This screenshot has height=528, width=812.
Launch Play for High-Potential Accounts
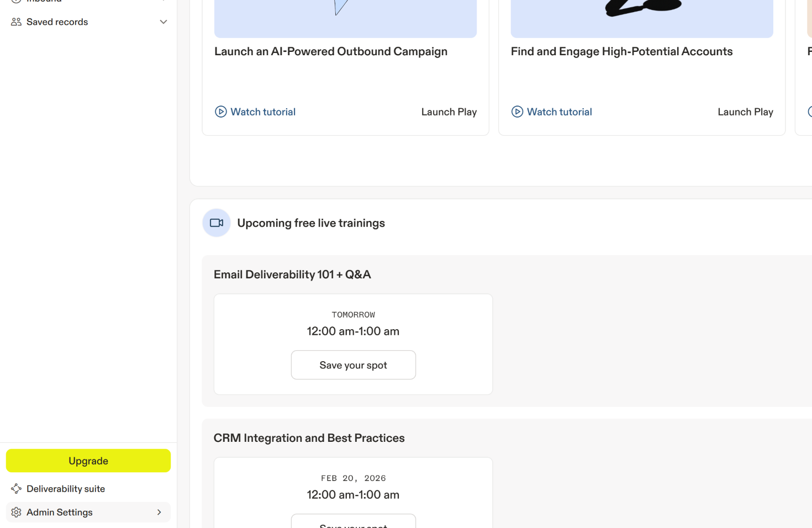pos(745,112)
